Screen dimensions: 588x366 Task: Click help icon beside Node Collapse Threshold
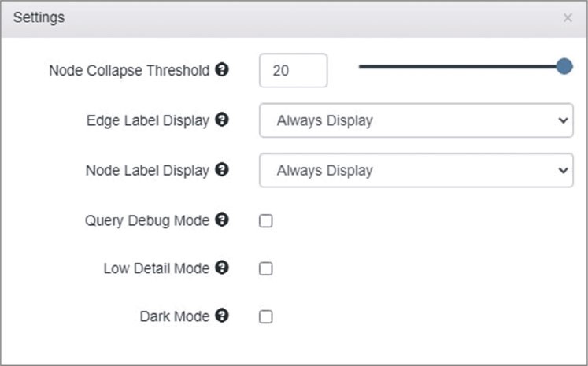222,70
